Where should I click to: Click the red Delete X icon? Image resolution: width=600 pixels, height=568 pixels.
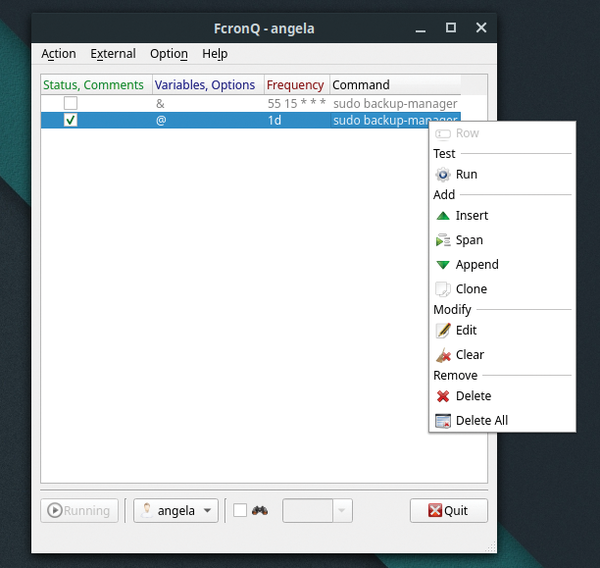(x=443, y=396)
